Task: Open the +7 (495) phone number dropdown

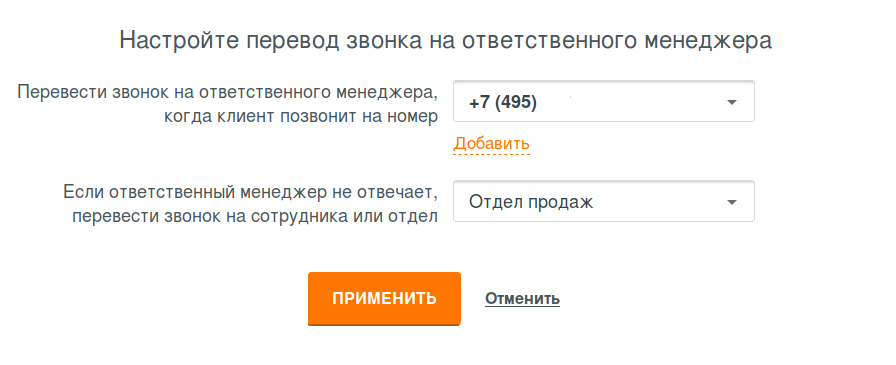Action: tap(603, 101)
